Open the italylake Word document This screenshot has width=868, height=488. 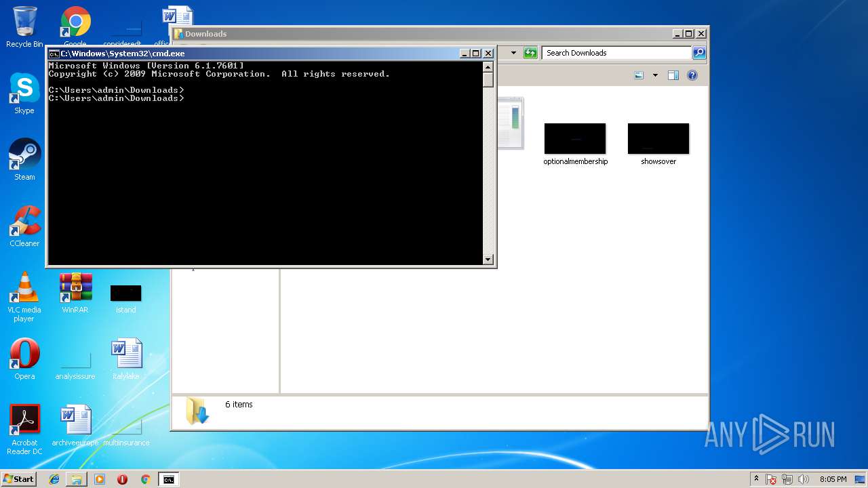126,359
